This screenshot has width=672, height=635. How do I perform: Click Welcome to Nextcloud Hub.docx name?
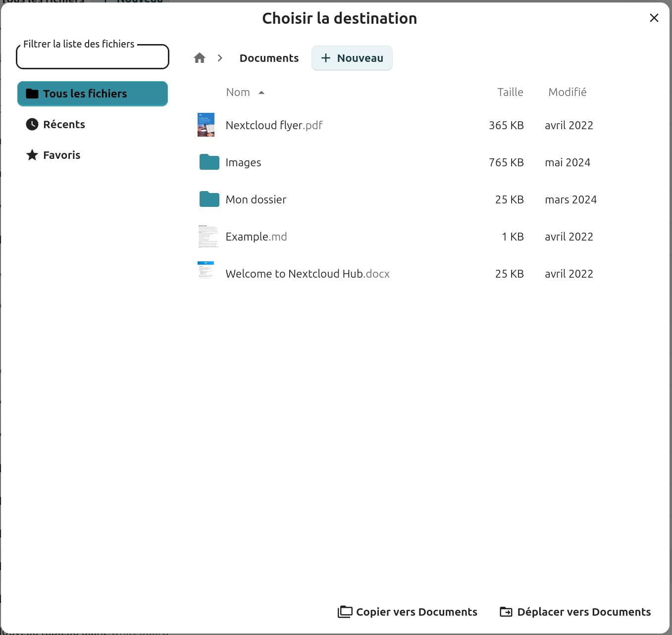pos(308,274)
